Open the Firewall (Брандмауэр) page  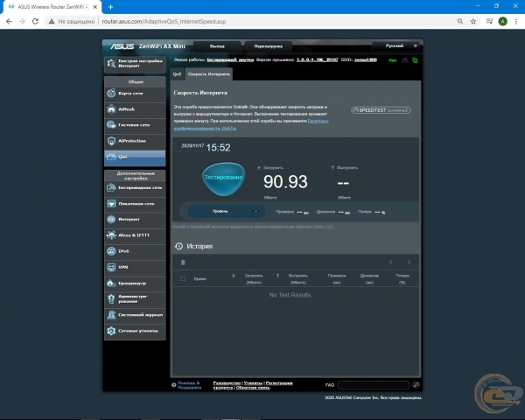coord(135,283)
